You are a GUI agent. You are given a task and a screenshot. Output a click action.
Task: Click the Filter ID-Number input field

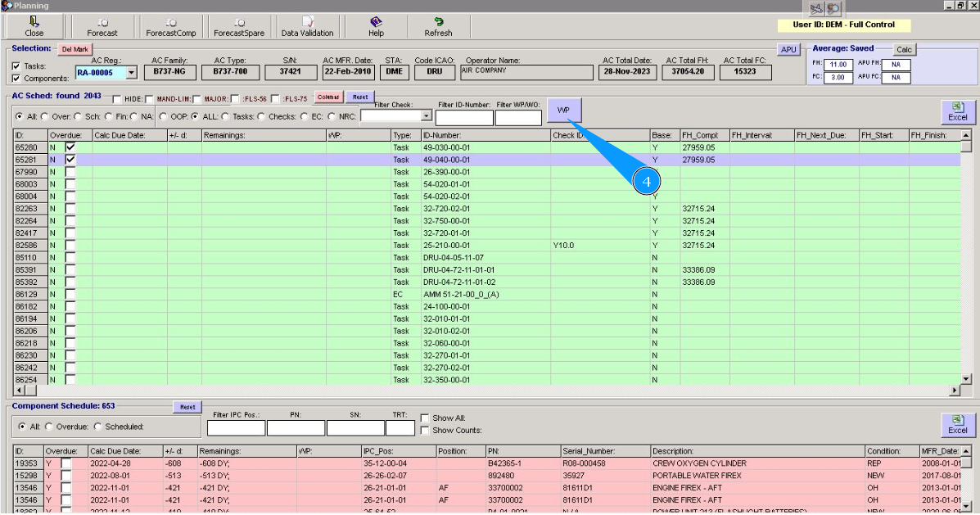point(464,118)
